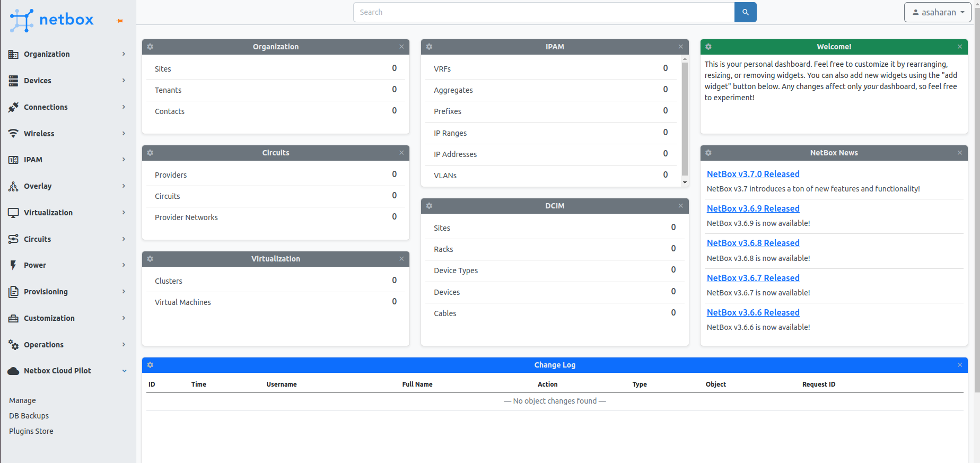Click the orange pin icon beside the logo
This screenshot has width=980, height=463.
(120, 21)
